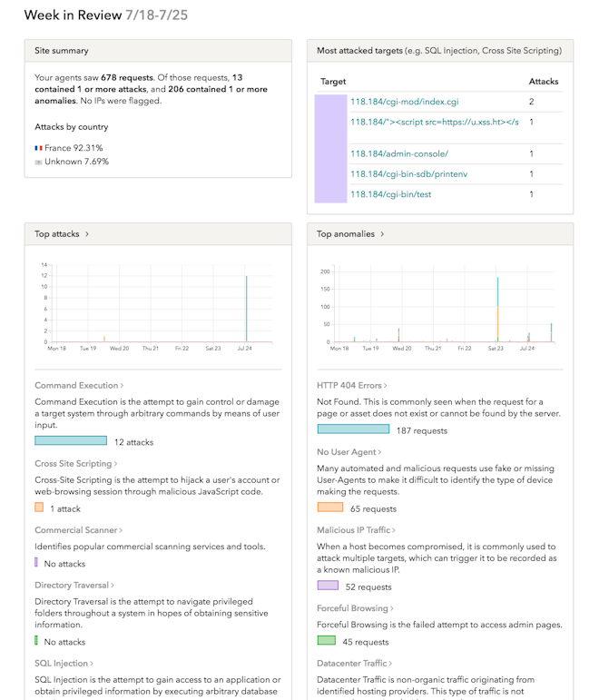
Task: Open the 118.184/cgi-mod/index.cgi target link
Action: 405,102
